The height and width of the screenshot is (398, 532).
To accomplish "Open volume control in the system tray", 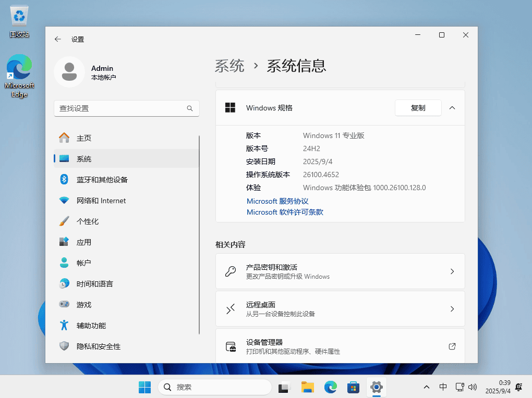I will point(473,387).
